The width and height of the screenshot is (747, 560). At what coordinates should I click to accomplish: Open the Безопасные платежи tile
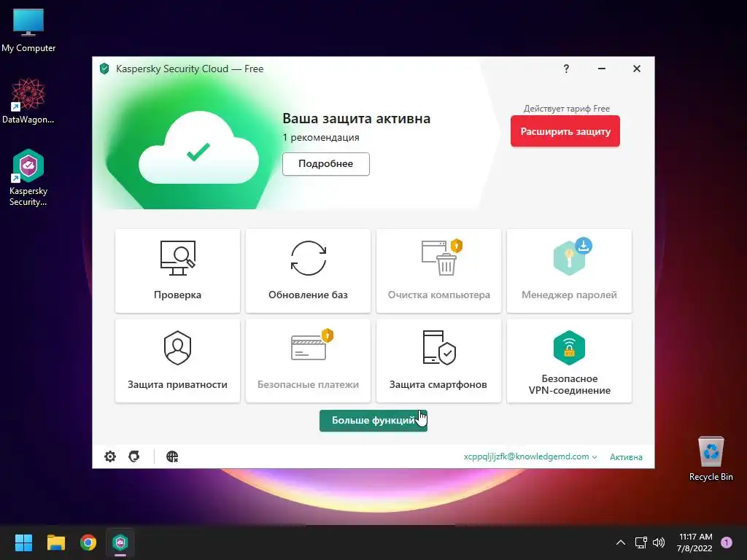point(308,360)
